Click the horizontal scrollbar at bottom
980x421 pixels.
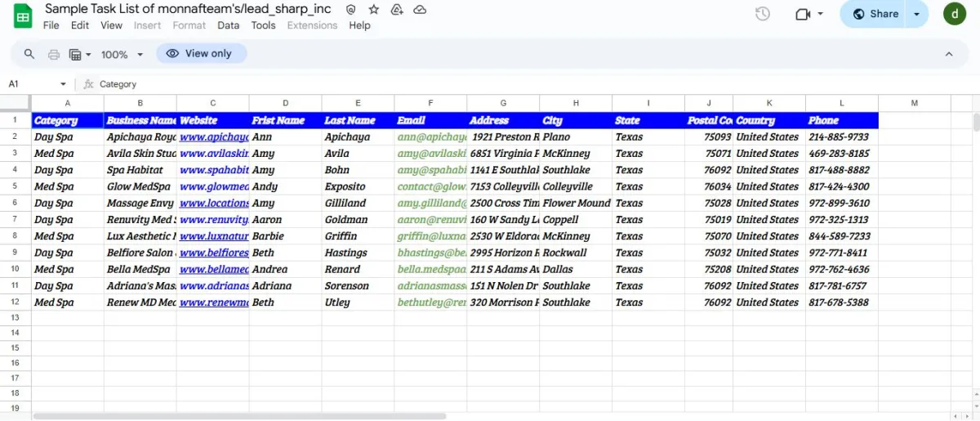(239, 416)
